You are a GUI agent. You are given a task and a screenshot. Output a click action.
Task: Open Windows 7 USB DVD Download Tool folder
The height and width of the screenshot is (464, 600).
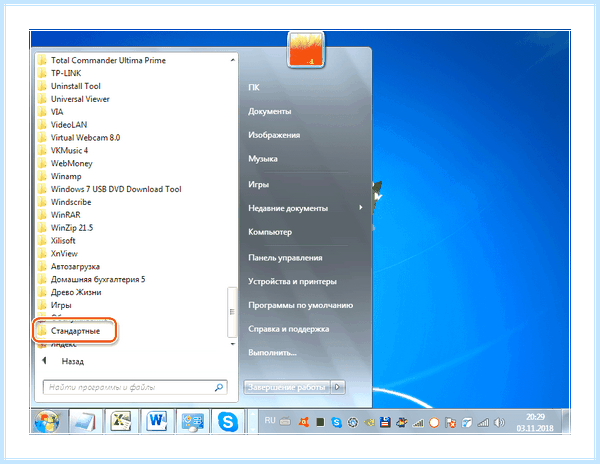(x=116, y=189)
